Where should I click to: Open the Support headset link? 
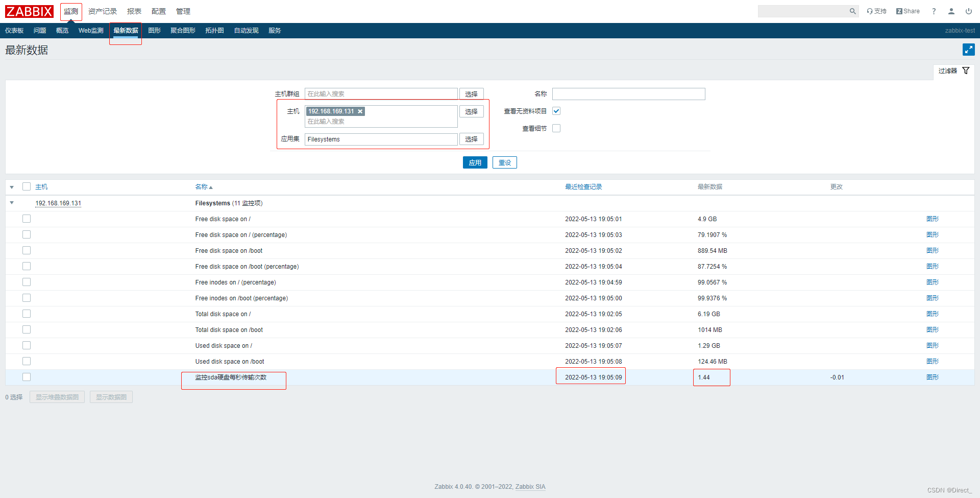(876, 11)
